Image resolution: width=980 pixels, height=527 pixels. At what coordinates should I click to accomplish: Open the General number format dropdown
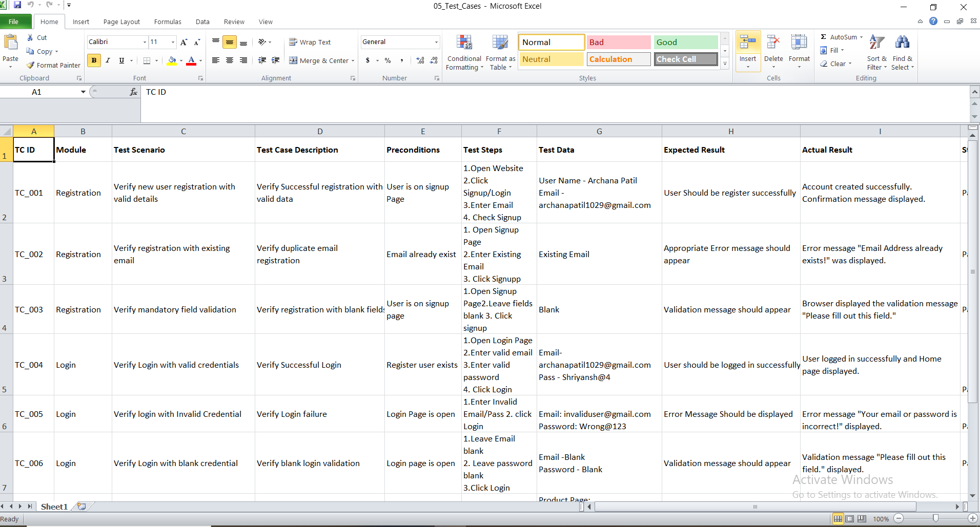[436, 42]
